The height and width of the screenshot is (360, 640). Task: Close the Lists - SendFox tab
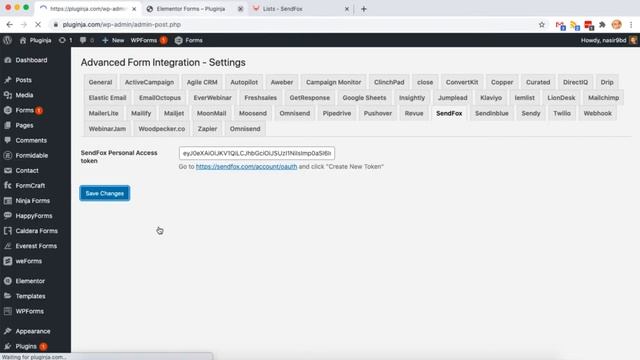347,9
